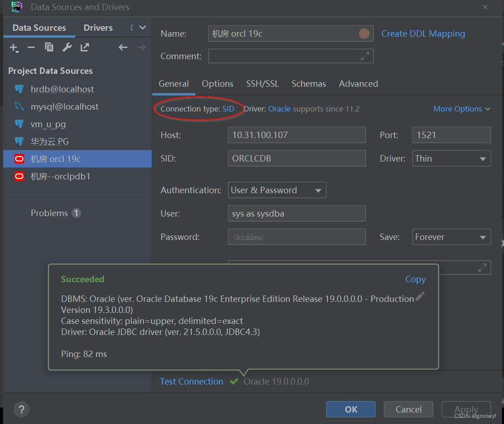The height and width of the screenshot is (424, 504).
Task: Select 机房 orcl 19c data source
Action: point(78,159)
